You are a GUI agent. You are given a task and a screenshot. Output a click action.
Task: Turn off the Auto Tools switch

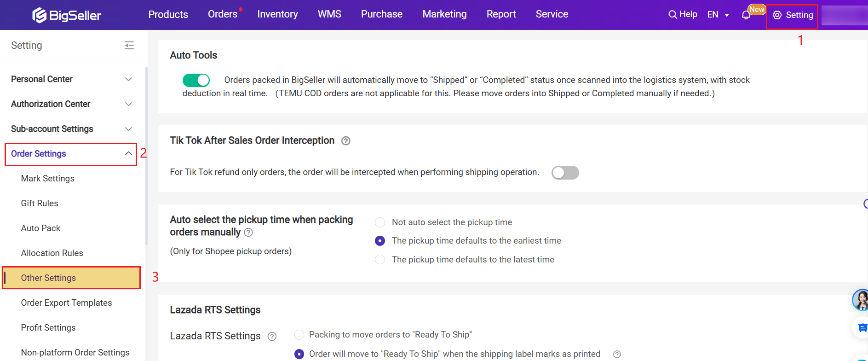click(196, 80)
